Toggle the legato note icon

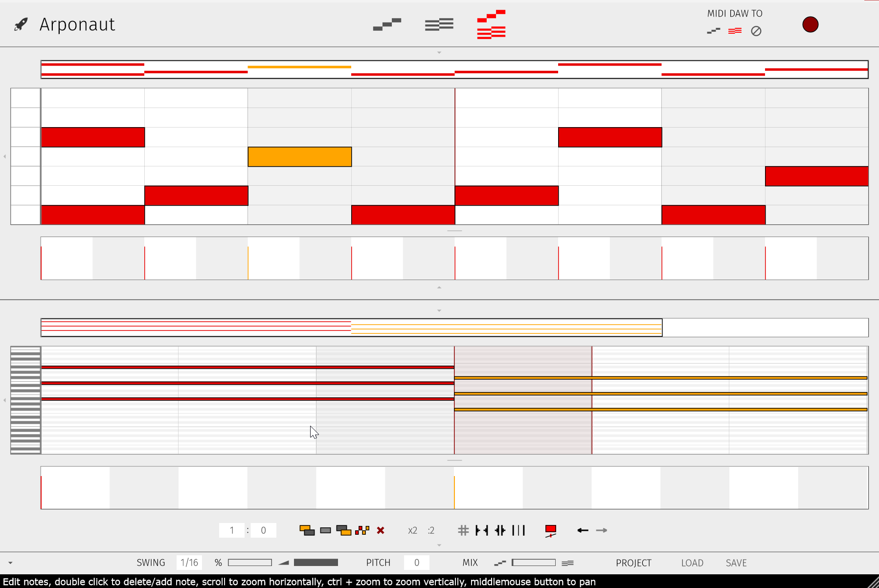pyautogui.click(x=551, y=530)
